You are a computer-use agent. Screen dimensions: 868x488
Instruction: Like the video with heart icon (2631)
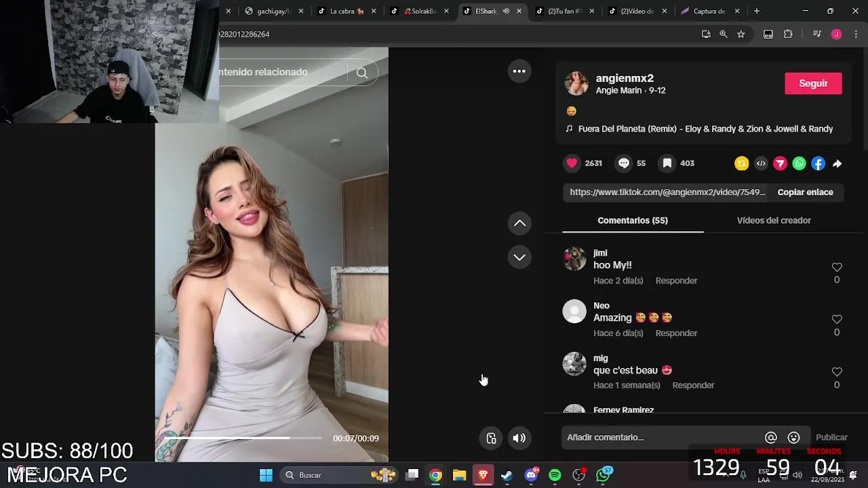tap(572, 163)
